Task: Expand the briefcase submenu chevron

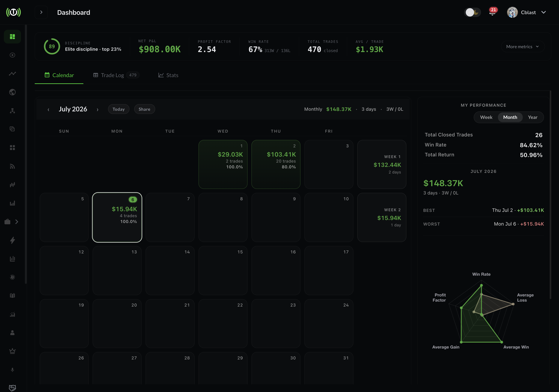Action: (x=17, y=222)
